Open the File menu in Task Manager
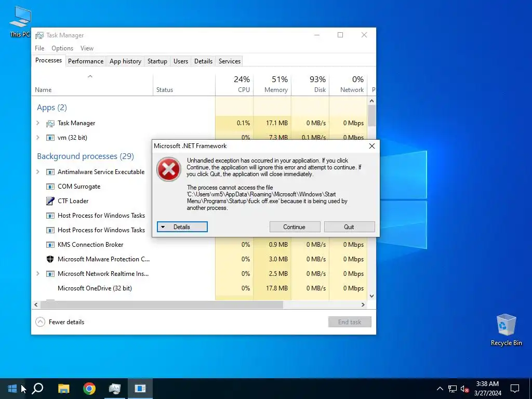 pyautogui.click(x=39, y=48)
